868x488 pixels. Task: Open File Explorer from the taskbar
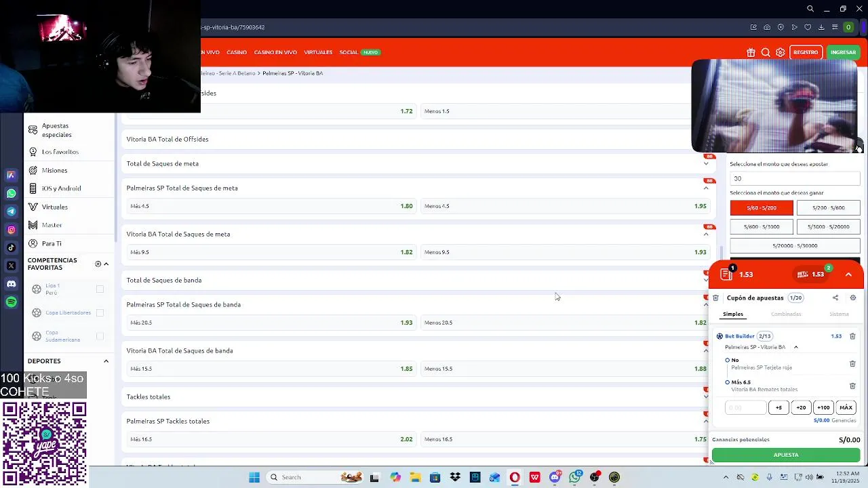click(415, 477)
